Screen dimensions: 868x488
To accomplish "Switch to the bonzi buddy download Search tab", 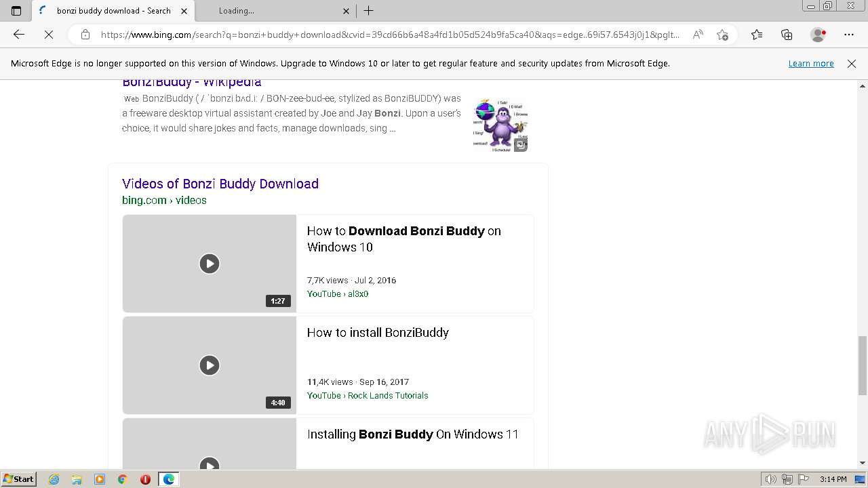I will click(113, 11).
